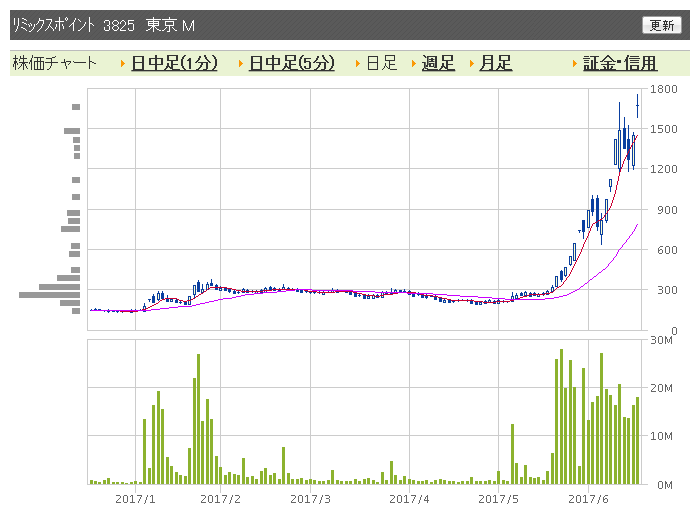Open the 日中足(5分) intraday chart

[292, 63]
